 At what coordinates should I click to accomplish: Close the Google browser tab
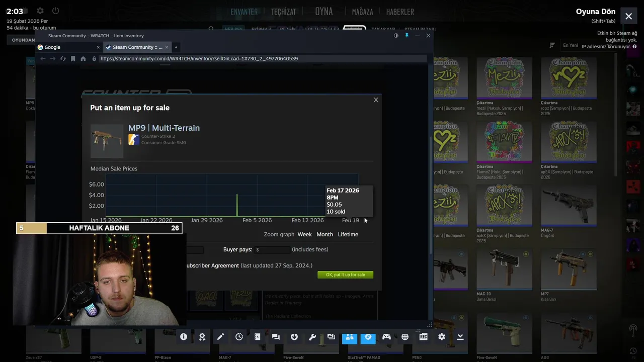(98, 47)
